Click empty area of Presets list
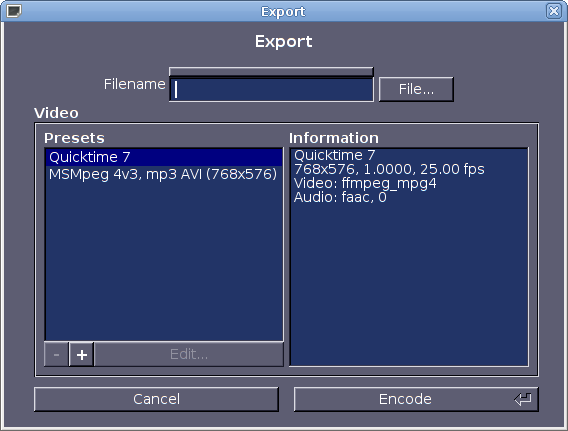Viewport: 568px width, 431px height. click(164, 261)
